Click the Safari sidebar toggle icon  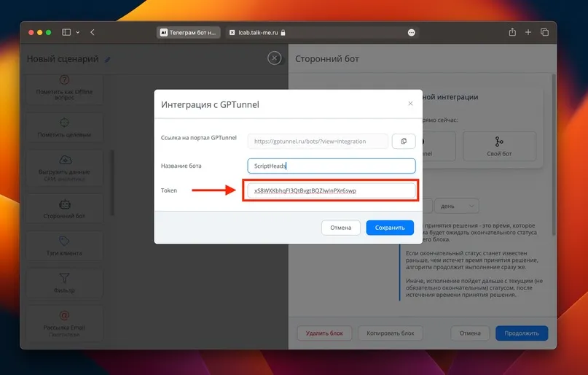pyautogui.click(x=66, y=32)
